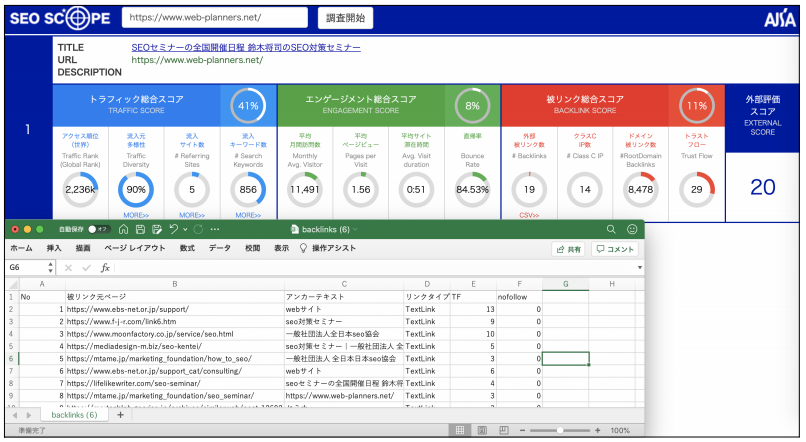Viewport: 806px width, 442px height.
Task: Open the 数式 ribbon tab
Action: coord(187,248)
